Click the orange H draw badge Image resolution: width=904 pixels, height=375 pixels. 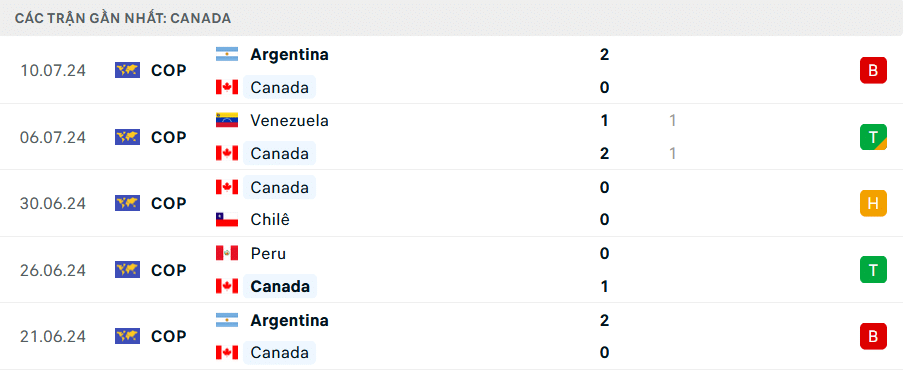pos(873,203)
